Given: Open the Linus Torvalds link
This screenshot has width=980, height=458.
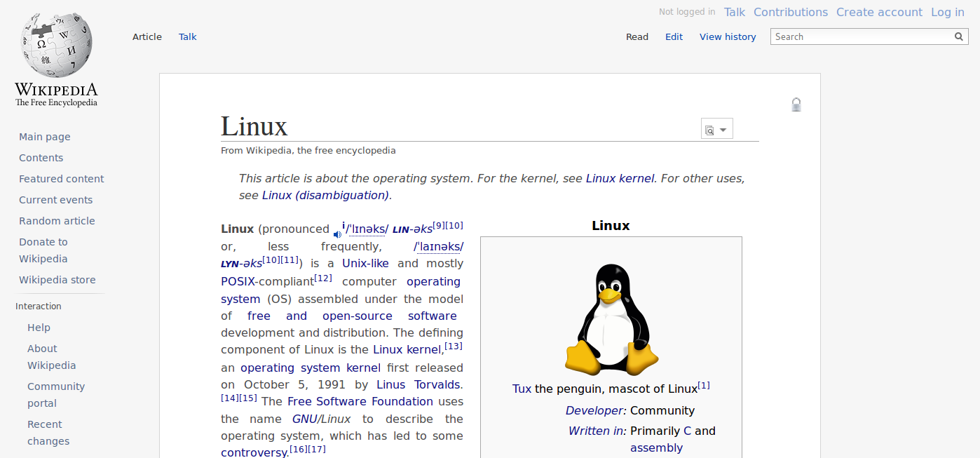Looking at the screenshot, I should pos(418,384).
